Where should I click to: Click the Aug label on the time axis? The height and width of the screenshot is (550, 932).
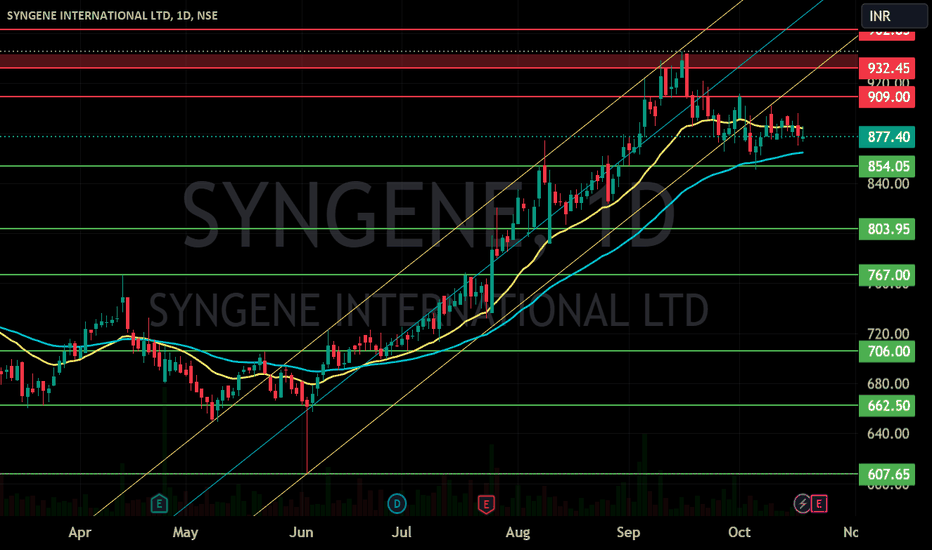tap(518, 532)
